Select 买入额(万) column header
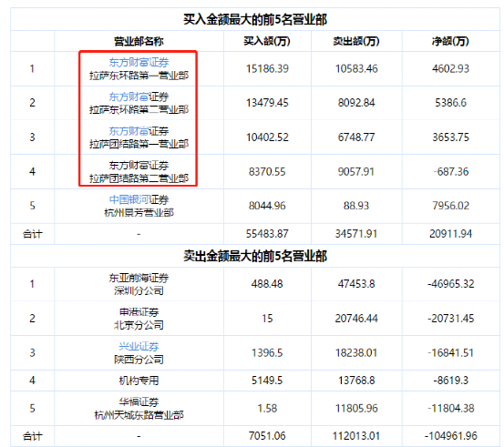This screenshot has width=504, height=447. pos(267,41)
